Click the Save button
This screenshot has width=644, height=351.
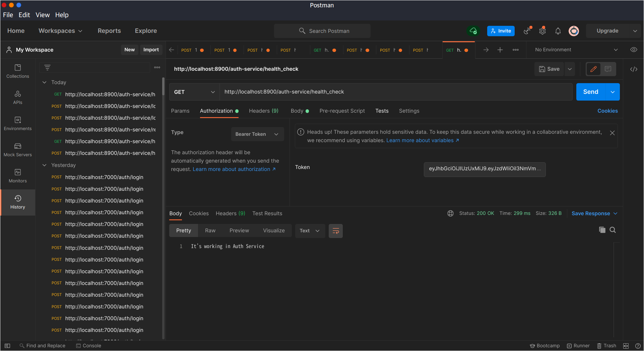click(x=549, y=69)
